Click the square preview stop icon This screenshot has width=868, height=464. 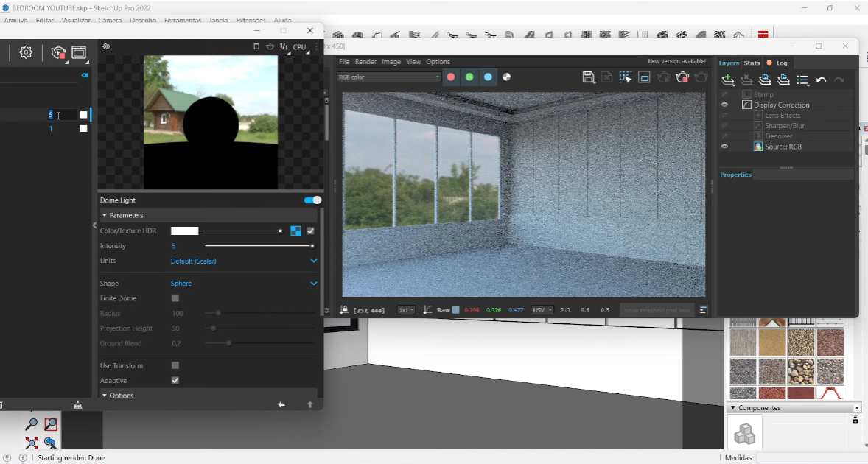[256, 47]
